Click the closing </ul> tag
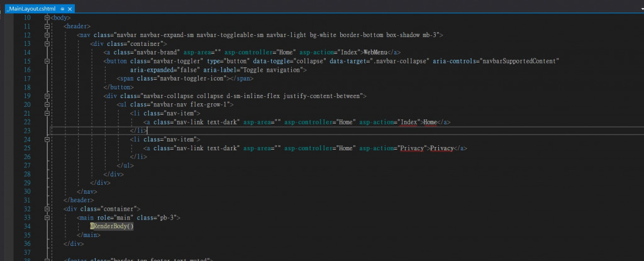This screenshot has width=644, height=261. 125,165
